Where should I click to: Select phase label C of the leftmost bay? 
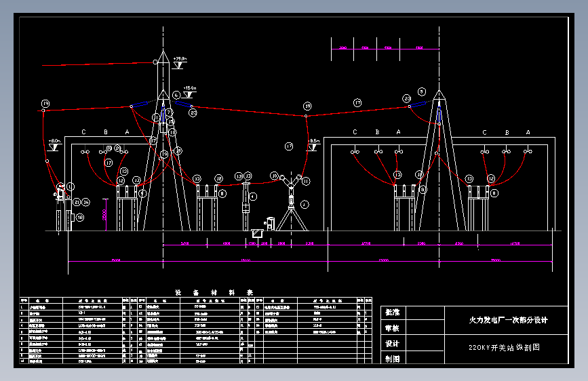(83, 132)
